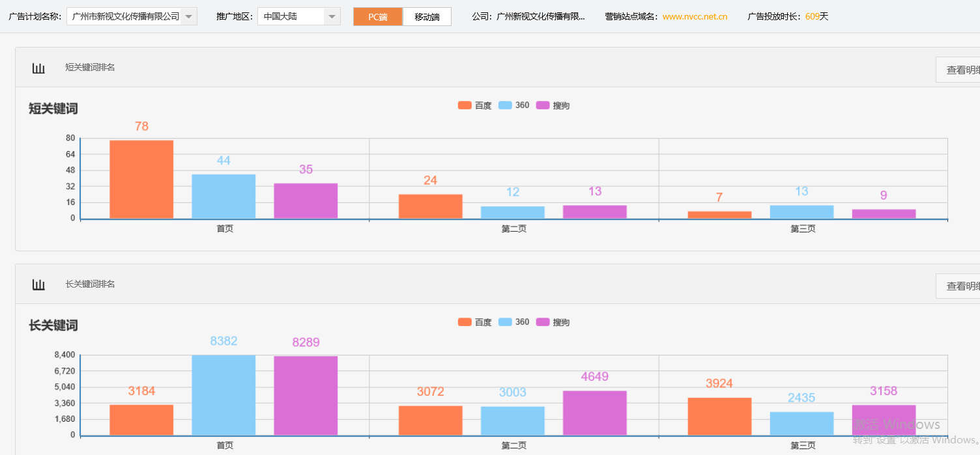Open the www.nvcc.net.cn marketing site link
Image resolution: width=980 pixels, height=455 pixels.
coord(694,16)
